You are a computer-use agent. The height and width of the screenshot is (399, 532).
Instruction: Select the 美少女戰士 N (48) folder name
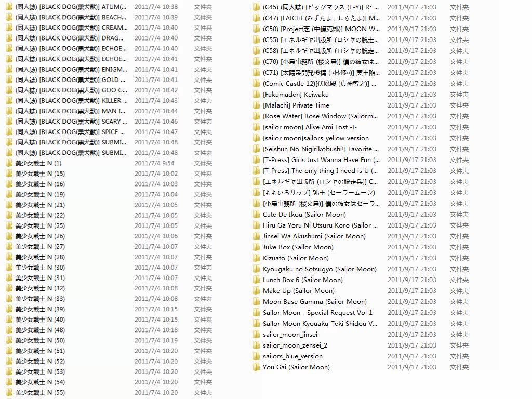(x=40, y=330)
